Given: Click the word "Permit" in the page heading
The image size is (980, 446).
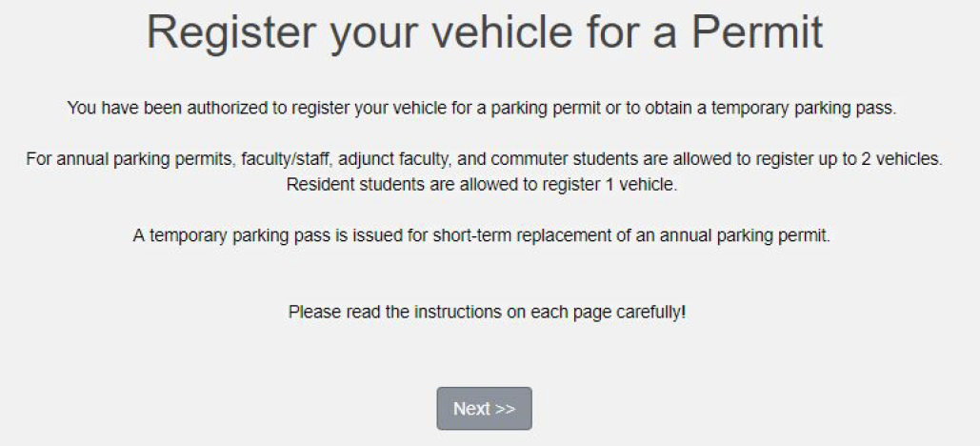Looking at the screenshot, I should [757, 33].
